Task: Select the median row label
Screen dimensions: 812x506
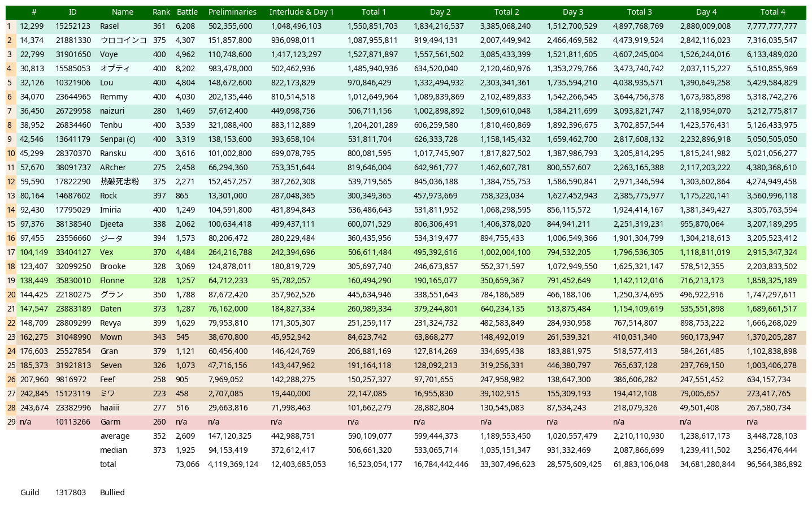Action: [x=114, y=450]
